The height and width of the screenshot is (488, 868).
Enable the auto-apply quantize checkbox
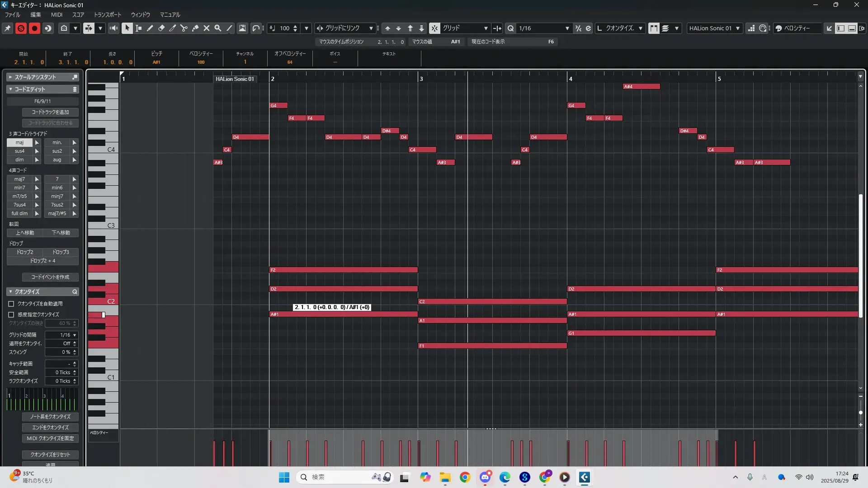pyautogui.click(x=11, y=304)
